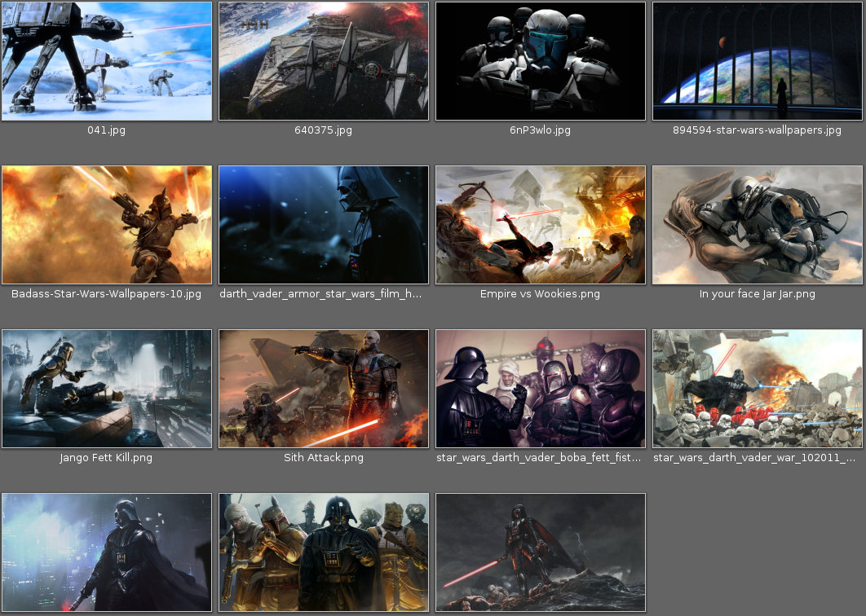This screenshot has height=616, width=866.
Task: Select the Sith Attack.png thumbnail
Action: tap(324, 389)
